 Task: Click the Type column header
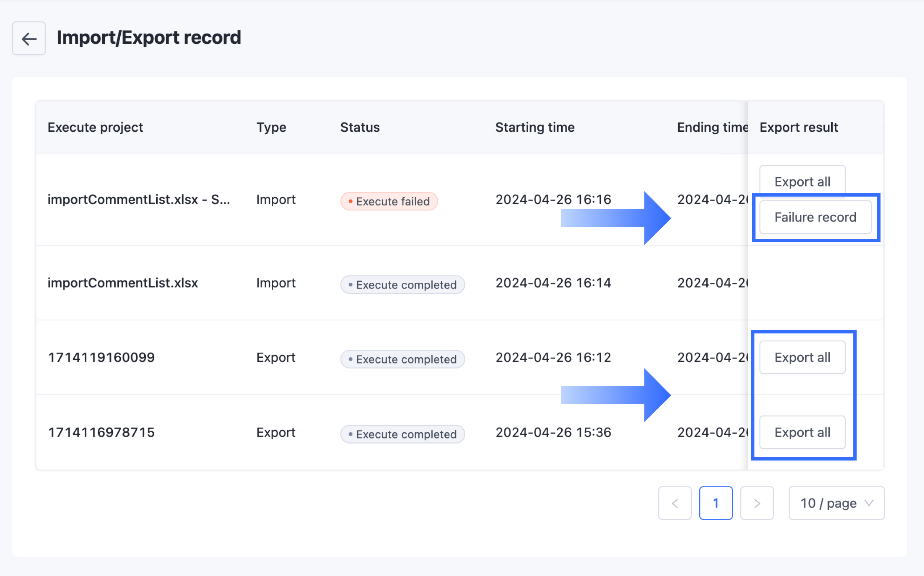(x=271, y=127)
